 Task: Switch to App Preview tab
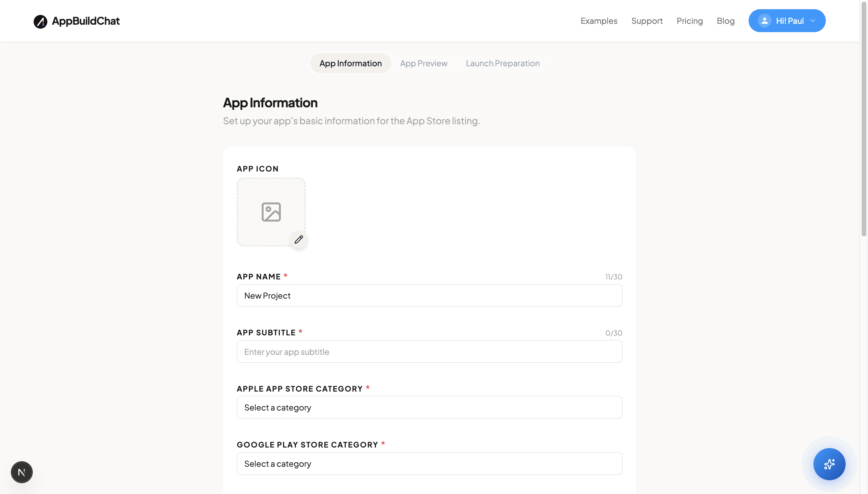click(423, 63)
